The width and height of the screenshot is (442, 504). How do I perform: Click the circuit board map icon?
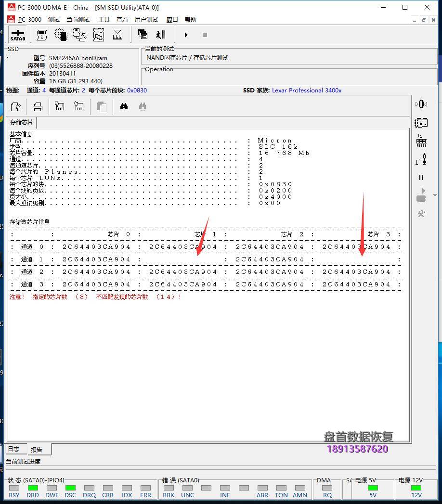point(99,35)
